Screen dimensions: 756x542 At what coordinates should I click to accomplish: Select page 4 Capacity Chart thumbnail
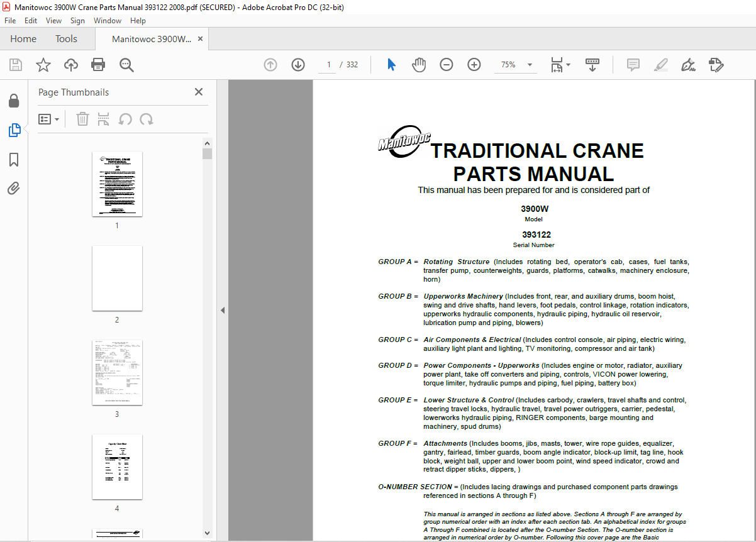click(117, 467)
